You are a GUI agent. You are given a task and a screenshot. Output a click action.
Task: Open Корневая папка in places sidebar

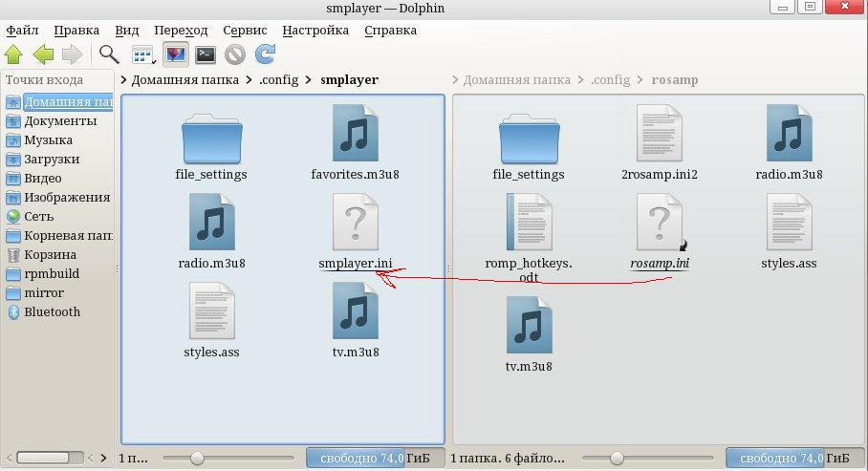click(58, 235)
